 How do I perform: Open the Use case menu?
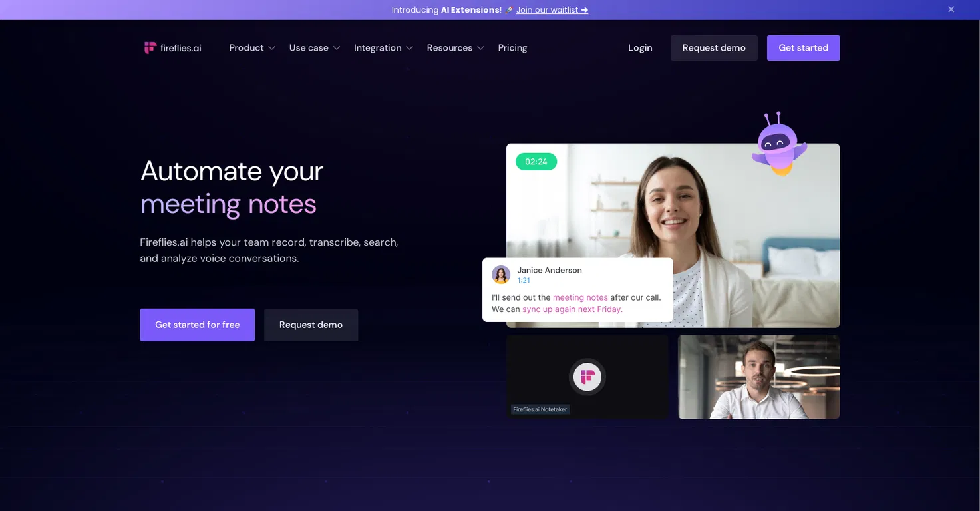pyautogui.click(x=309, y=48)
